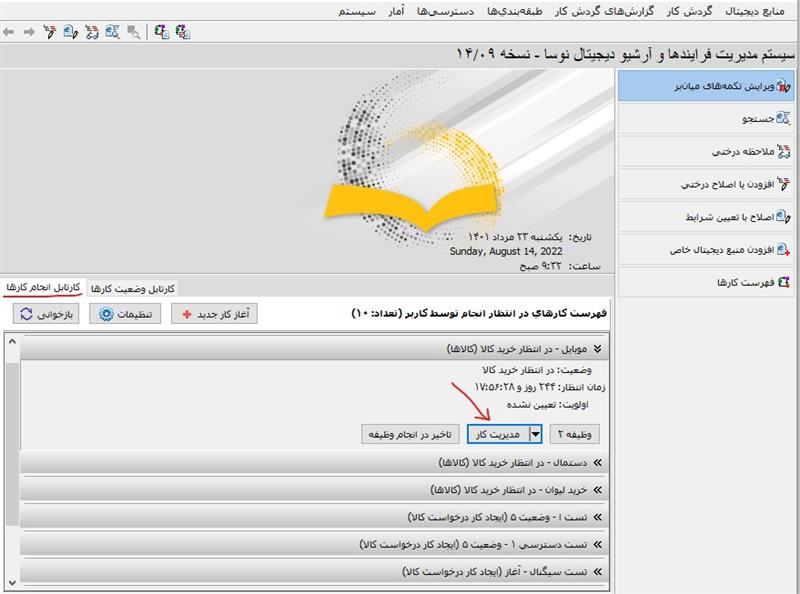Expand the خرید لیوان task row
Screen dimensions: 800x594
598,490
